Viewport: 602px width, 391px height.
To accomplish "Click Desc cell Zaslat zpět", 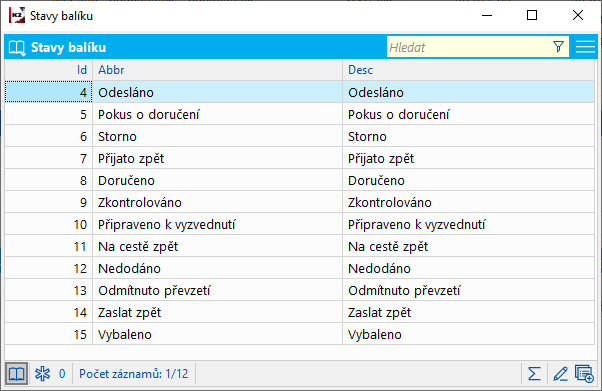I will coord(468,312).
